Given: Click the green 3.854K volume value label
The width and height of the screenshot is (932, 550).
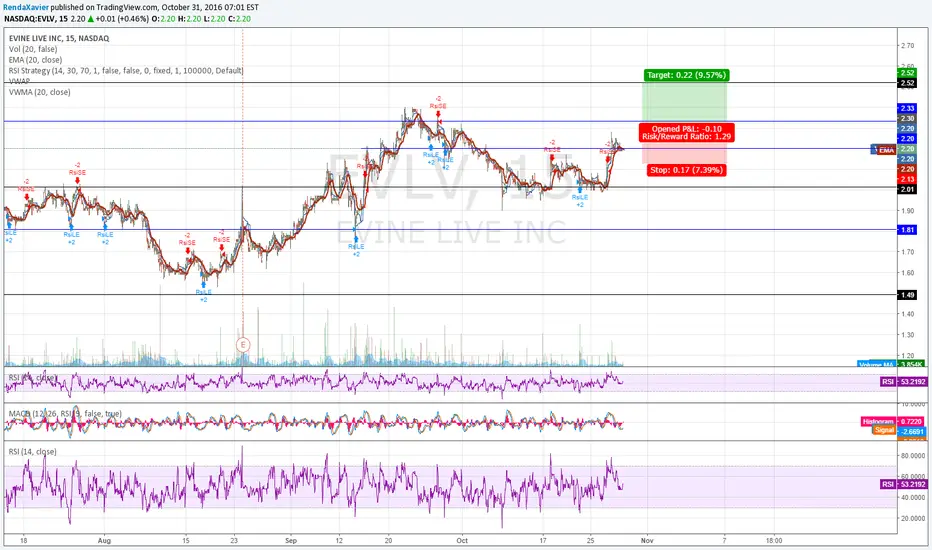Looking at the screenshot, I should (912, 364).
